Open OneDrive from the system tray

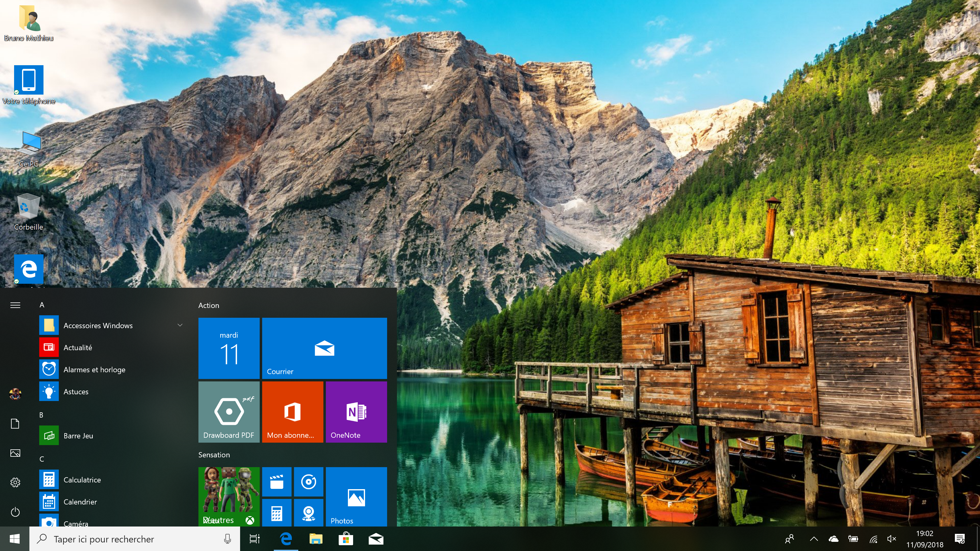click(833, 539)
